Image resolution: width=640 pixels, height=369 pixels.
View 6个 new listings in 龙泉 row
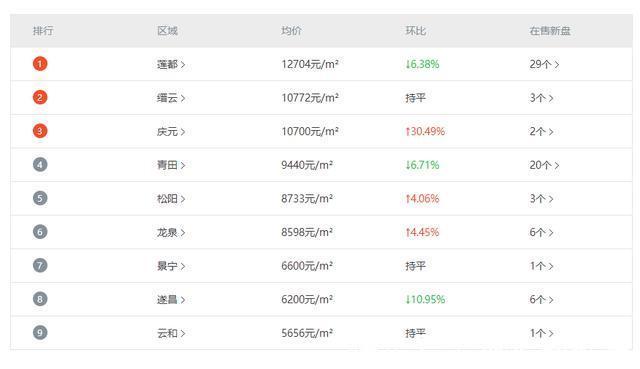pos(542,232)
